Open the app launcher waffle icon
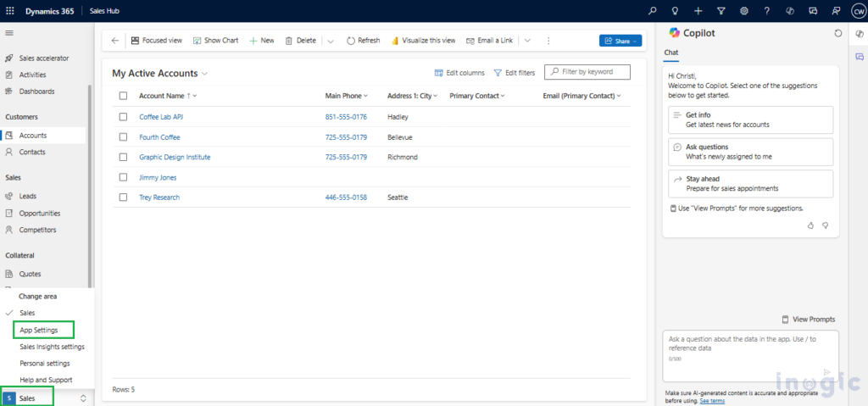This screenshot has width=868, height=406. [x=10, y=10]
